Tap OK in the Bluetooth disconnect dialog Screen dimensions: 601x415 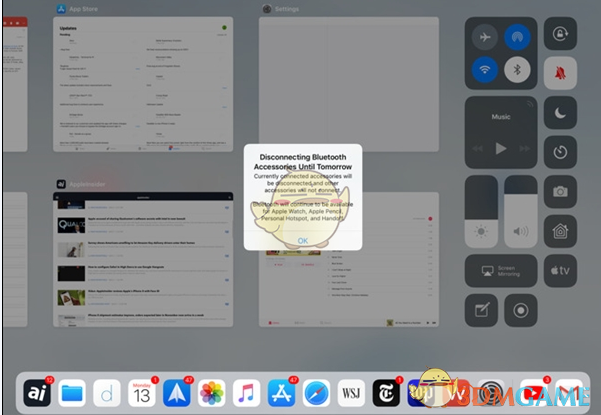pos(302,241)
